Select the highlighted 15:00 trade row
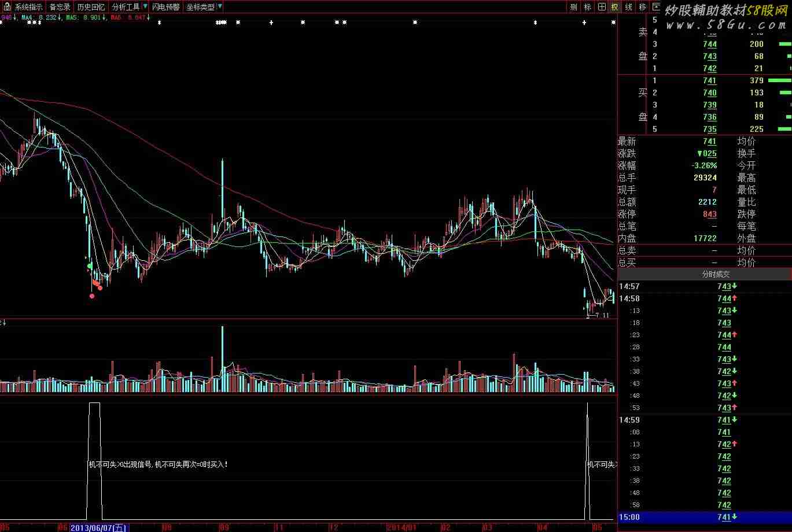The height and width of the screenshot is (532, 792). click(704, 517)
